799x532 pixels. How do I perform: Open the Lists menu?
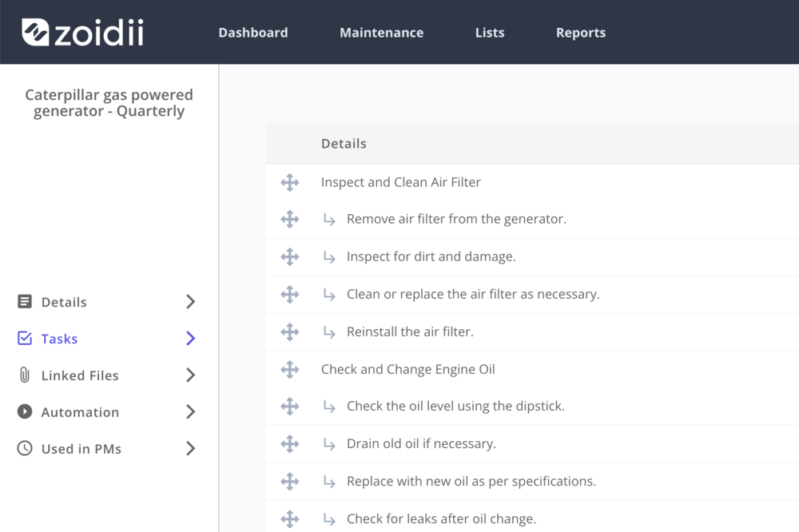tap(490, 33)
